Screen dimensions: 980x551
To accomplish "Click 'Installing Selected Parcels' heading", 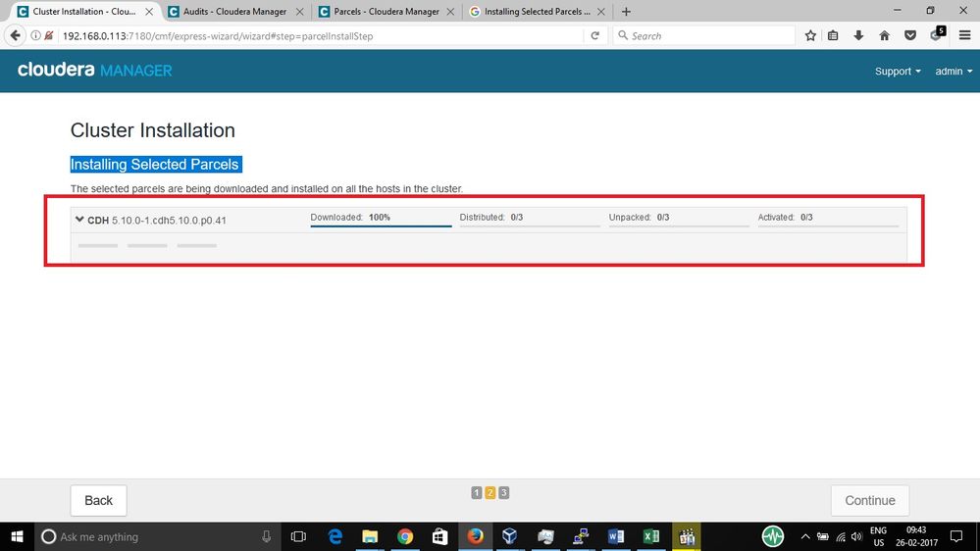I will (154, 165).
